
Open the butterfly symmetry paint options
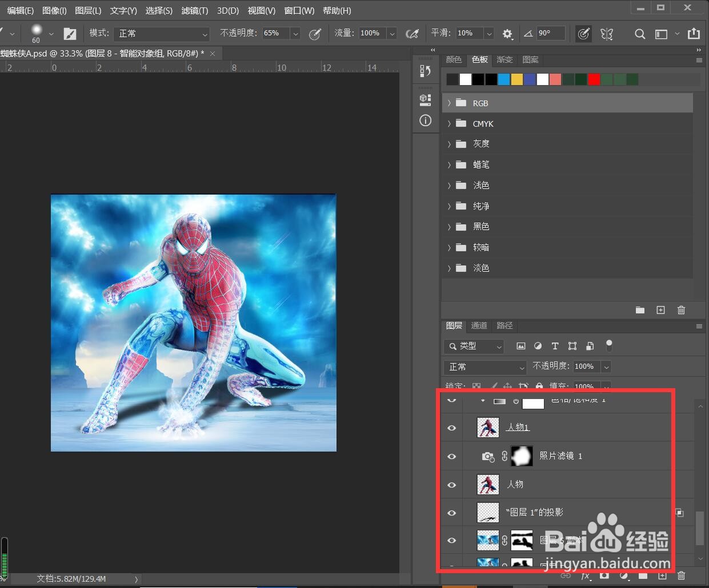pos(607,34)
